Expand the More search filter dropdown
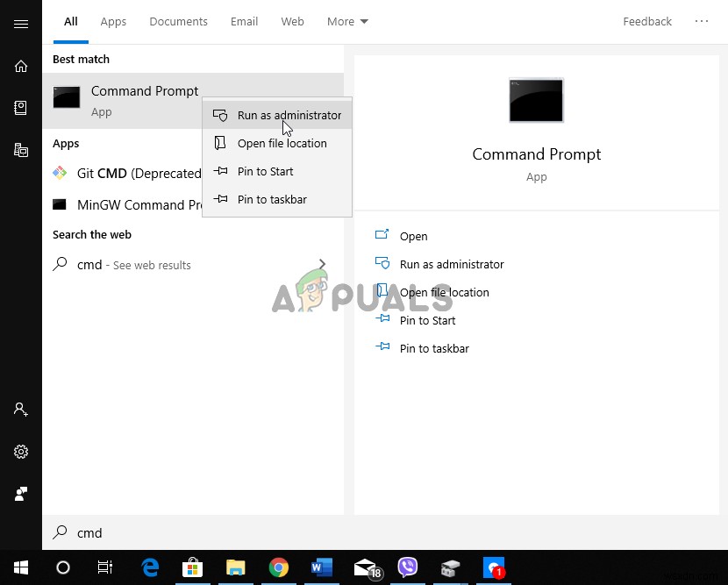 [x=347, y=21]
